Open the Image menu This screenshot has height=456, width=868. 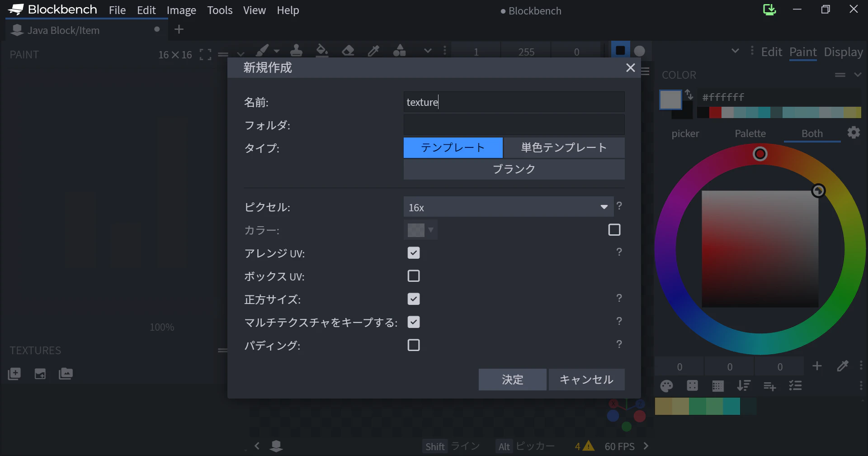(x=181, y=10)
